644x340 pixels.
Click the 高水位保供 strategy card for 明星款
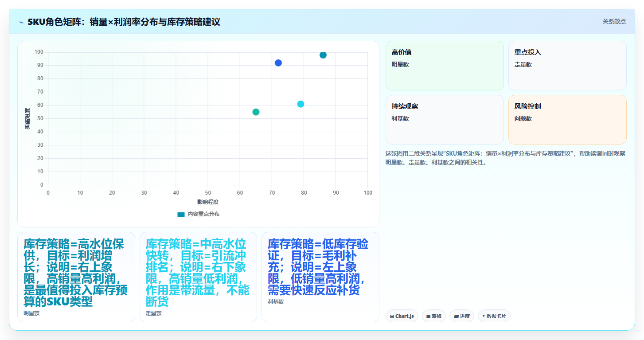coord(76,277)
